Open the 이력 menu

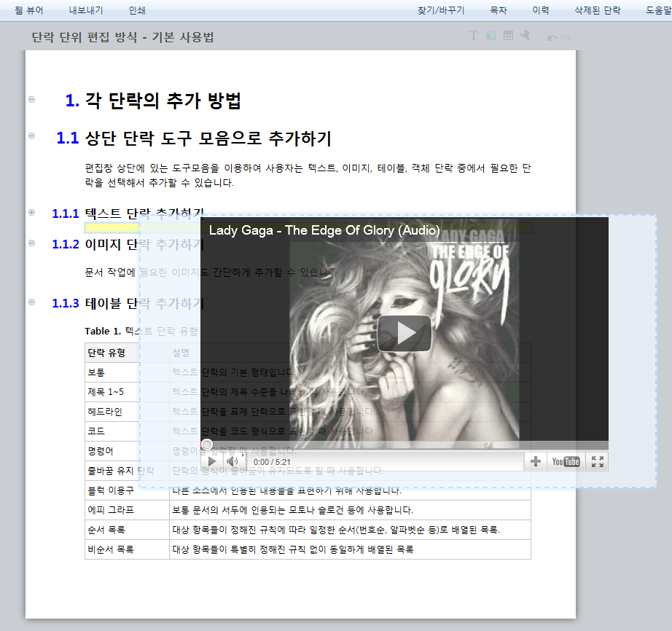pos(540,10)
